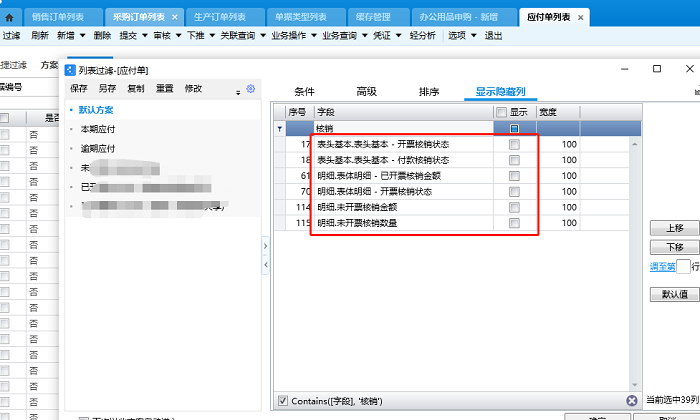
Task: Click the home icon tab
Action: tap(10, 17)
